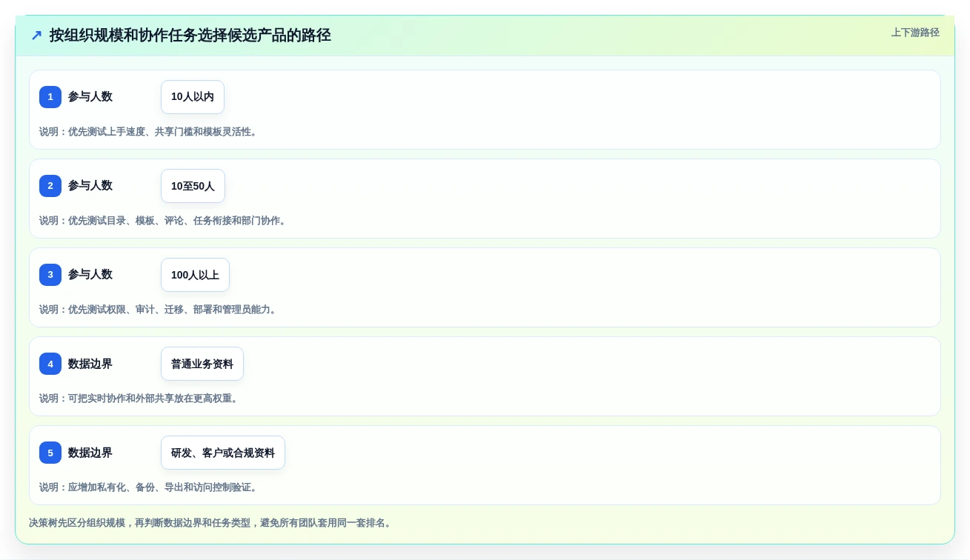970x560 pixels.
Task: Click the footer text starting with 决策树先区分组织规模
Action: 210,523
